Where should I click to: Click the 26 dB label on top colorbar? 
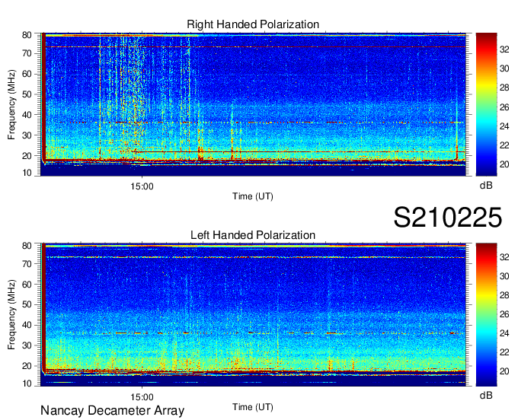pyautogui.click(x=504, y=107)
